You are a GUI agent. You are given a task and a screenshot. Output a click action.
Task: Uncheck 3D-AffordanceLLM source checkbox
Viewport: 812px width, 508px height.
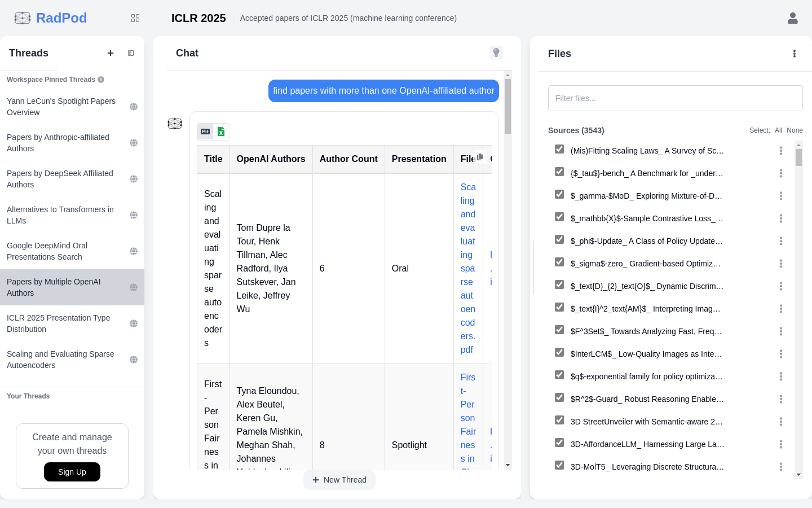click(x=559, y=443)
